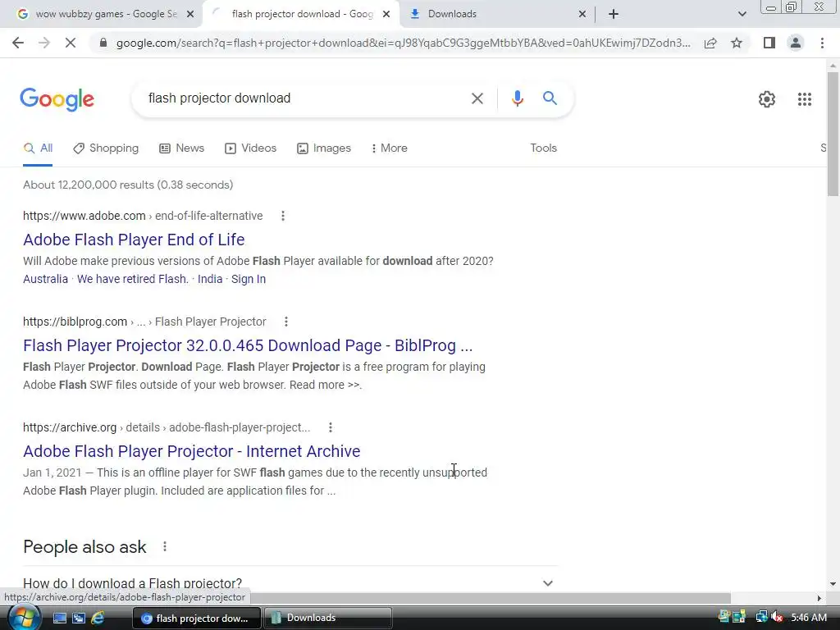
Task: Click the Switch between windows icon
Action: pos(79,619)
